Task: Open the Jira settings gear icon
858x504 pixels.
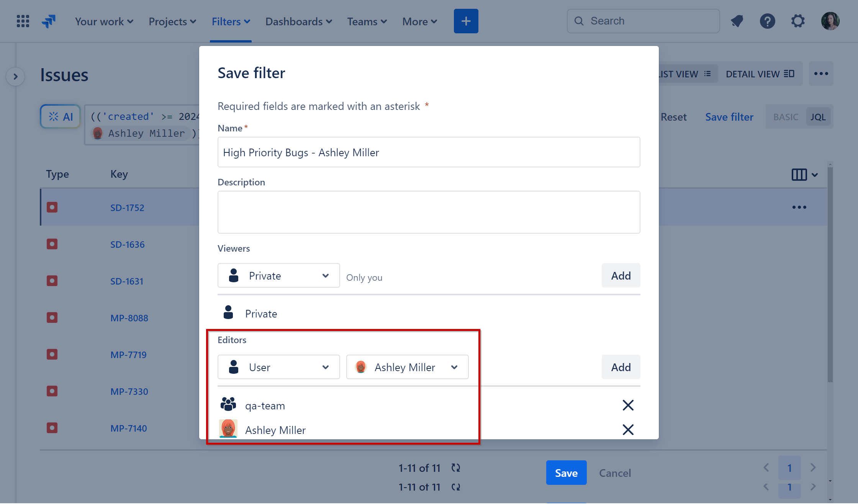Action: coord(798,21)
